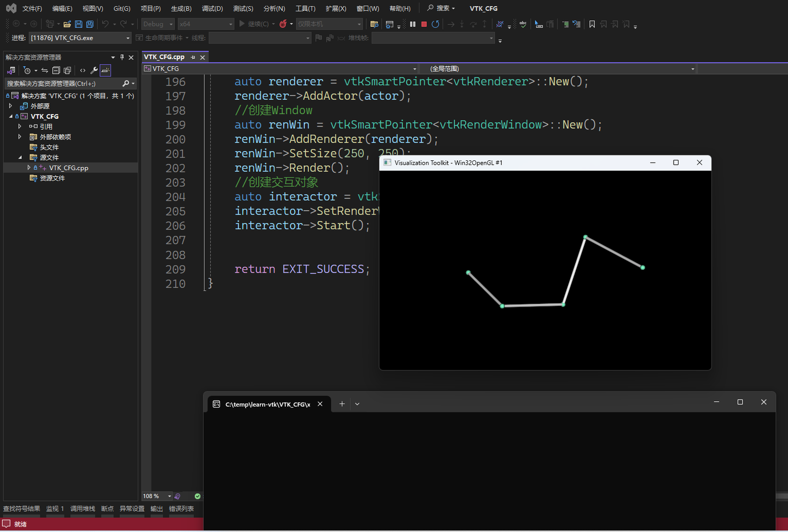The width and height of the screenshot is (788, 532).
Task: Click the 继续(C) continue button
Action: (254, 24)
